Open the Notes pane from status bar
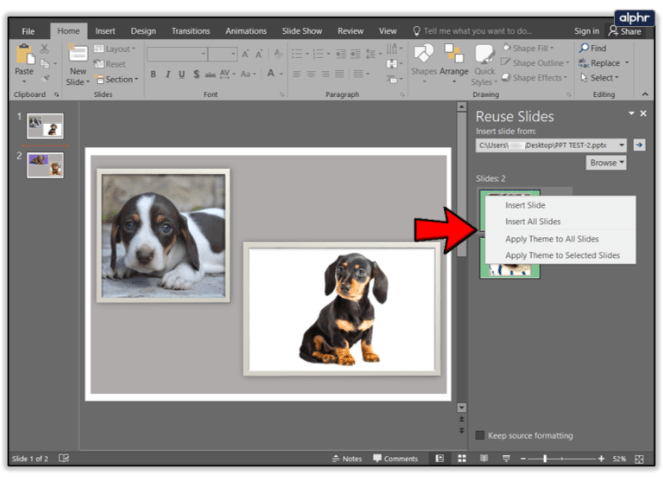Screen dimensions: 663x481 point(346,458)
